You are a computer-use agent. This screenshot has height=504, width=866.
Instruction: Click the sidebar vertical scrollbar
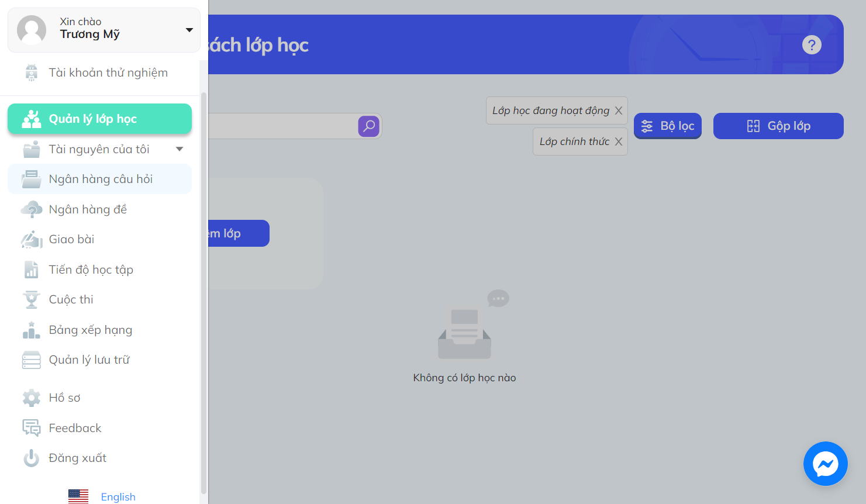pos(203,292)
